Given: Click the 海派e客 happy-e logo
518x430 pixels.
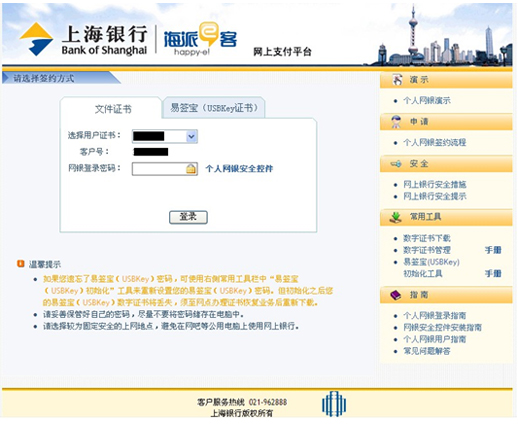Looking at the screenshot, I should click(x=200, y=39).
